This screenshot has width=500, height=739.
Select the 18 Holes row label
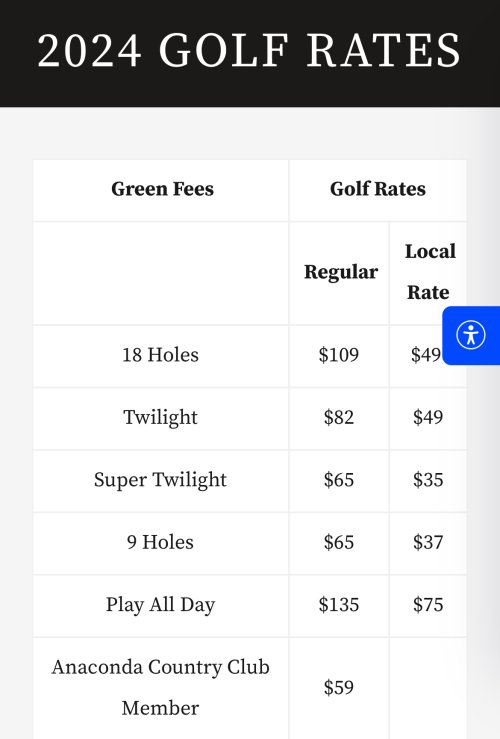point(160,355)
